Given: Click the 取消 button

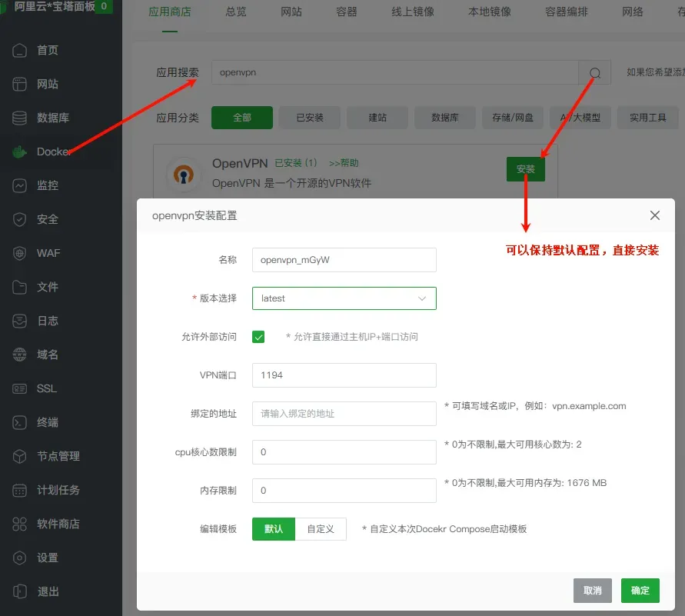Looking at the screenshot, I should tap(592, 591).
